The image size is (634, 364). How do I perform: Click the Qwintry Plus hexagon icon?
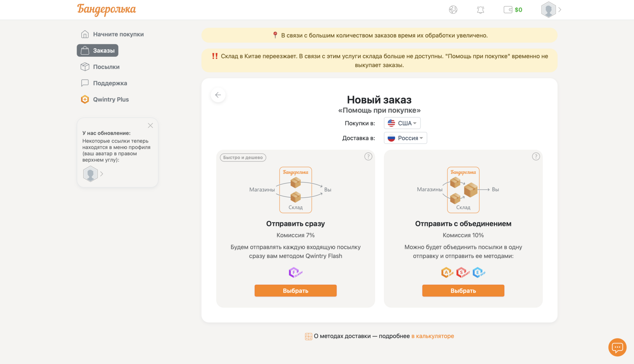coord(85,100)
